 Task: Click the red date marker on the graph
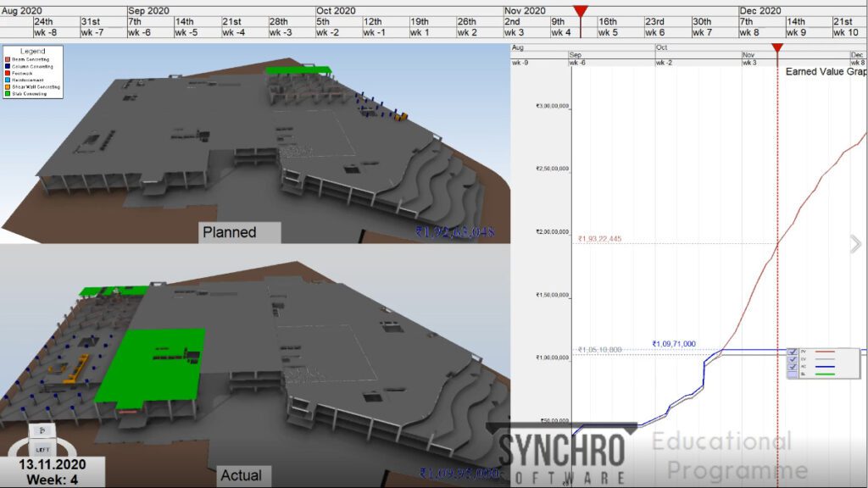point(777,48)
